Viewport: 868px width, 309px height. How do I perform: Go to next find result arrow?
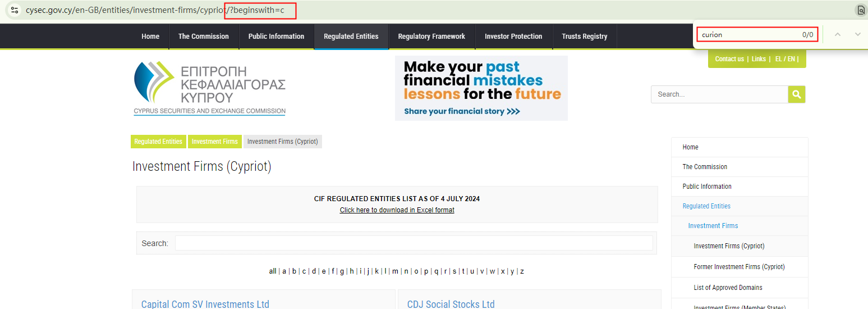point(857,34)
